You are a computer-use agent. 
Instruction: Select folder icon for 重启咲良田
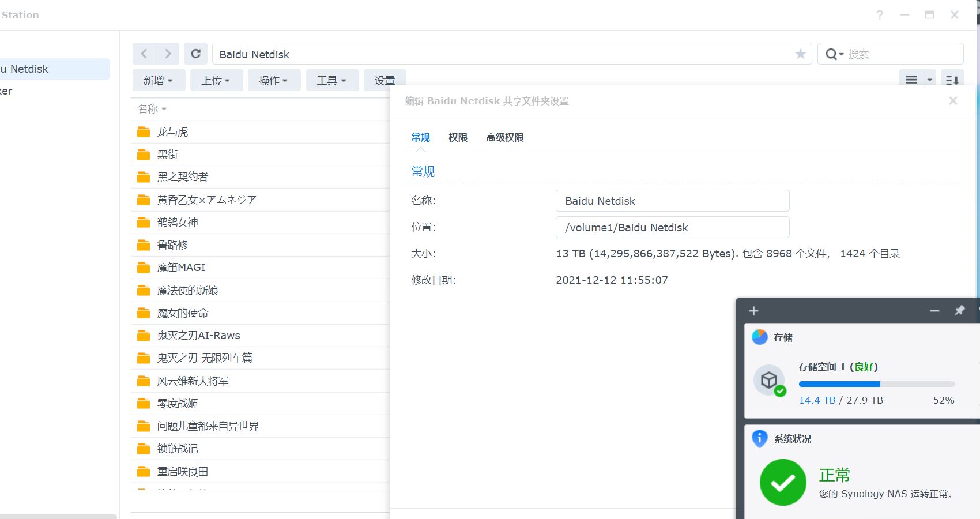tap(144, 472)
